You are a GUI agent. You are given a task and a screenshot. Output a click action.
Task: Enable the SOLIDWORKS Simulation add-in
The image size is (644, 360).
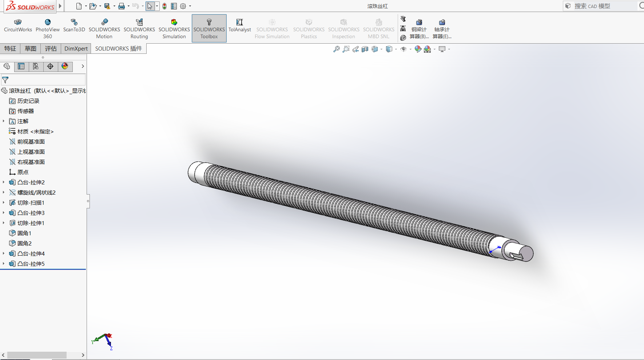pyautogui.click(x=174, y=29)
